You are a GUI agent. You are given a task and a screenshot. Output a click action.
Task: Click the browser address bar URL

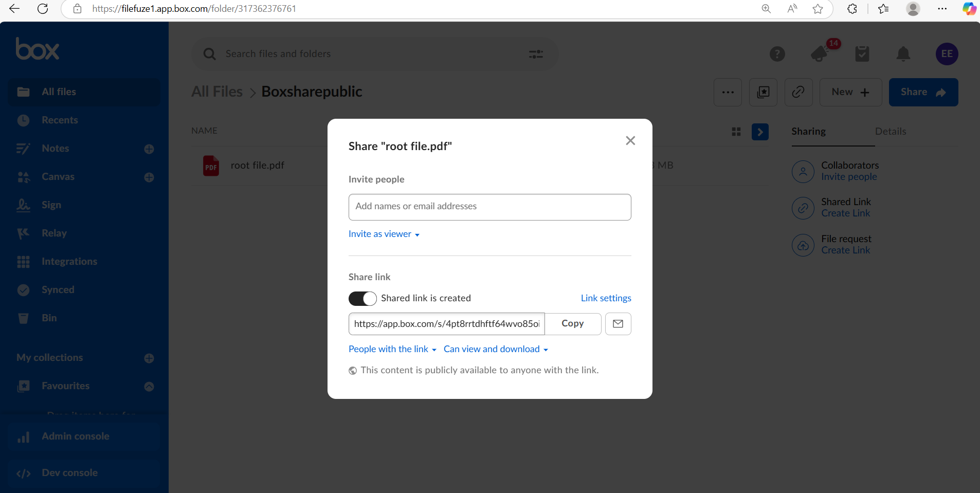pyautogui.click(x=194, y=9)
